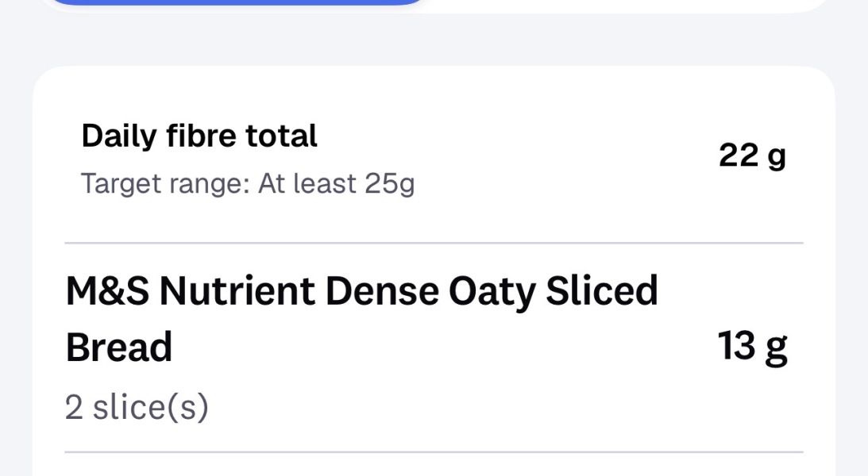Click the 22 g fibre total value

tap(752, 155)
